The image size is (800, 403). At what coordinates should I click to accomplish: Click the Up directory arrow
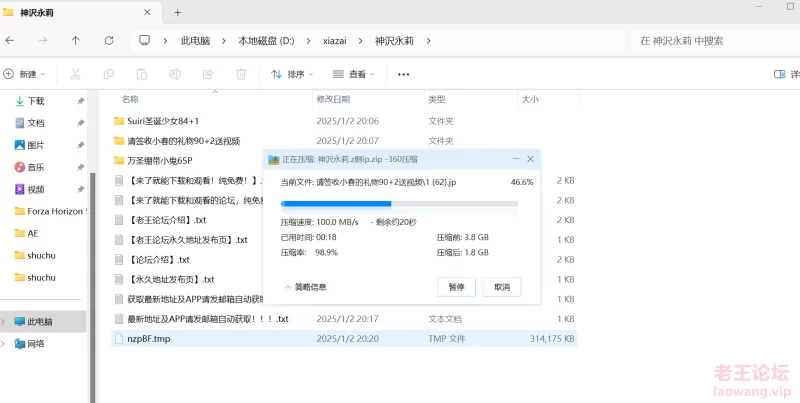[76, 41]
